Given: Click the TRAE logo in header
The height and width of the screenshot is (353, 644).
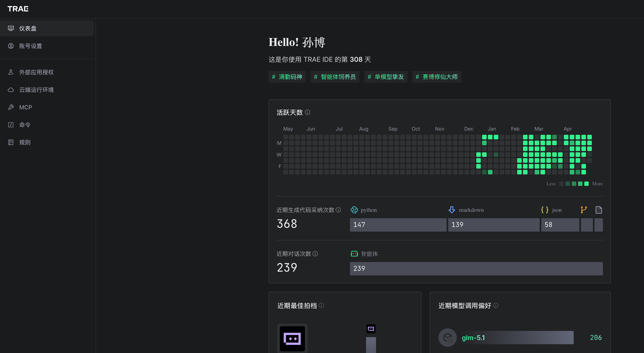Looking at the screenshot, I should (x=18, y=9).
